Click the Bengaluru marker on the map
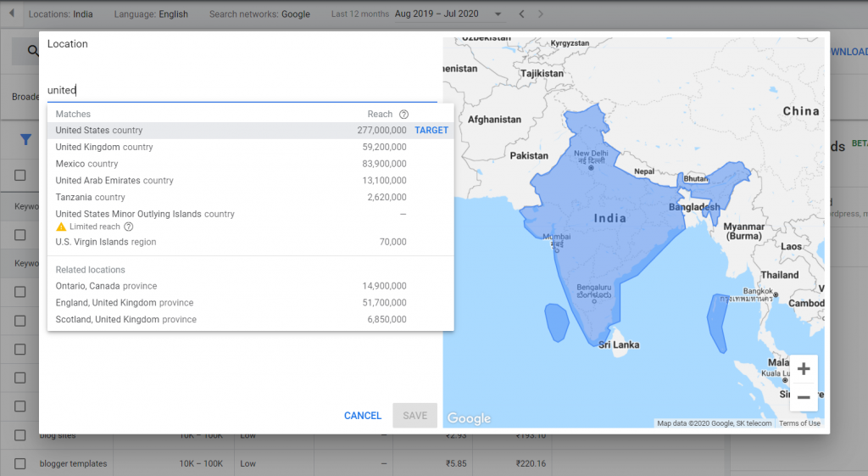The width and height of the screenshot is (868, 476). pos(594,301)
